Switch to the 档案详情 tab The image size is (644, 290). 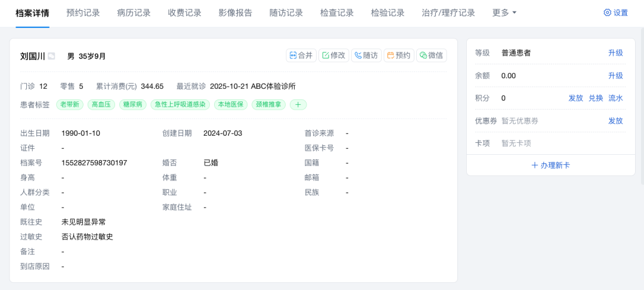coord(32,13)
